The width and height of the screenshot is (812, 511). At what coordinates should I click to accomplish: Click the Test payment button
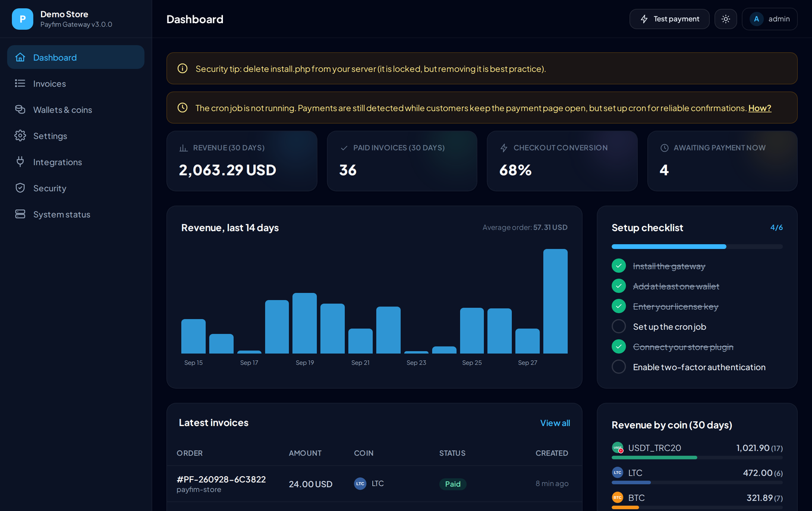[x=669, y=19]
